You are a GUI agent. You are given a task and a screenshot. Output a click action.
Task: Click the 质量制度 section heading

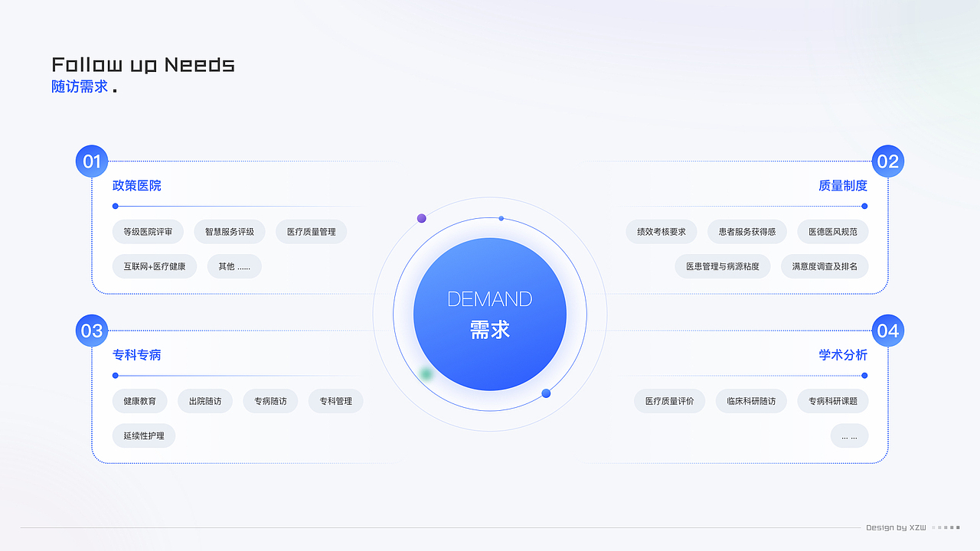pyautogui.click(x=843, y=186)
